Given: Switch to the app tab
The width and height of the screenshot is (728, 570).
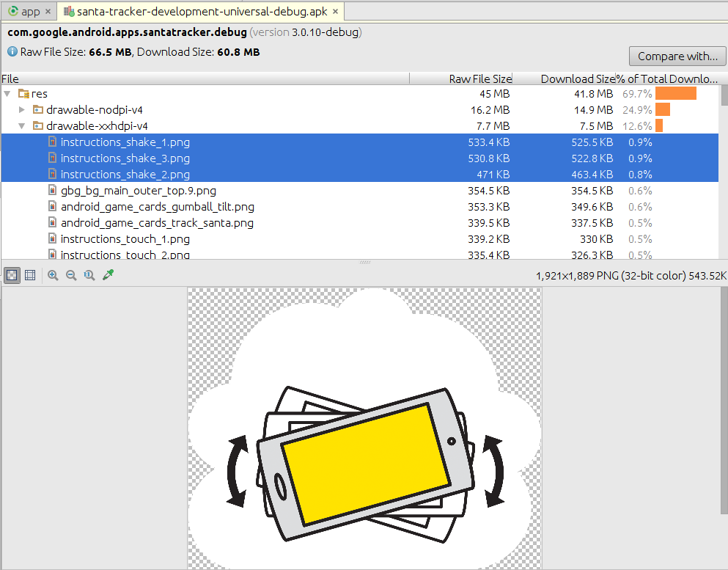Looking at the screenshot, I should point(27,11).
